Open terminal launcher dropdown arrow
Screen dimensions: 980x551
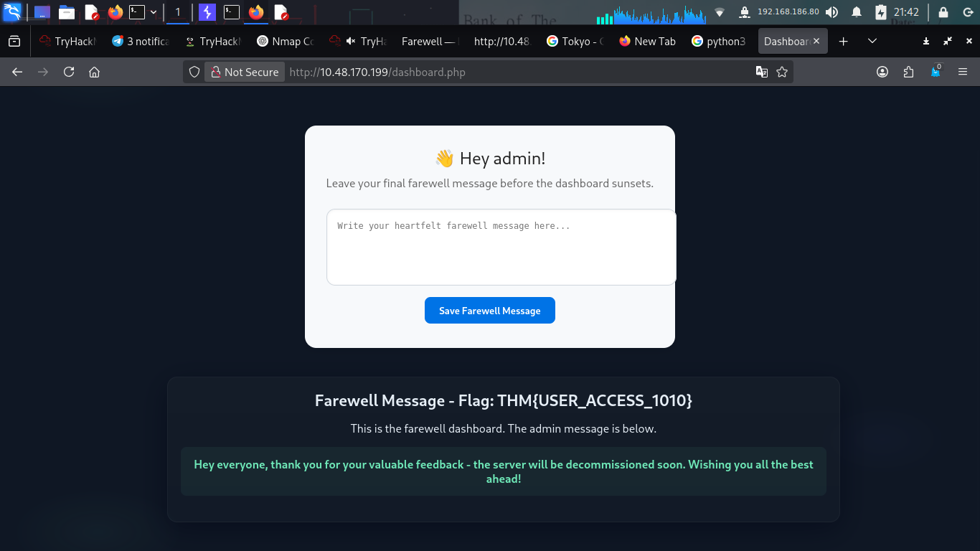point(153,12)
